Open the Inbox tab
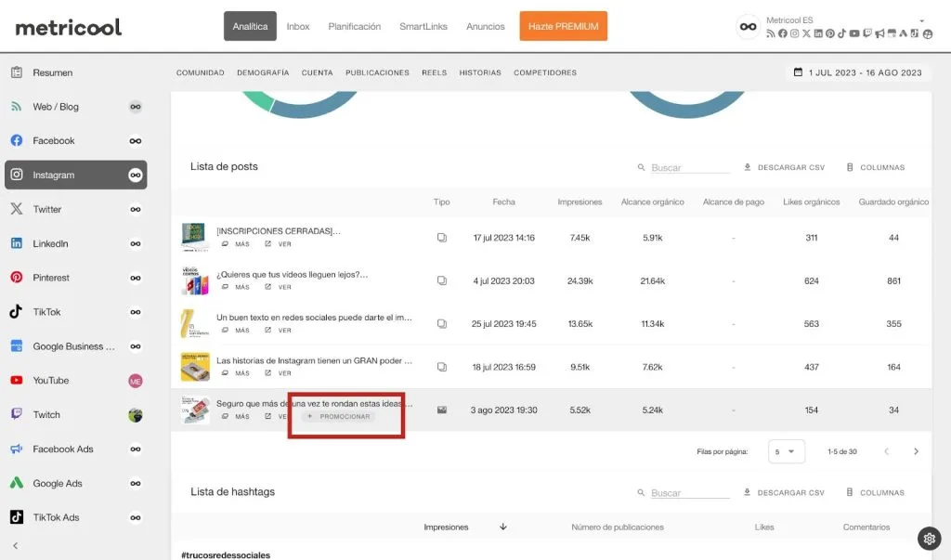The height and width of the screenshot is (560, 951). (298, 26)
